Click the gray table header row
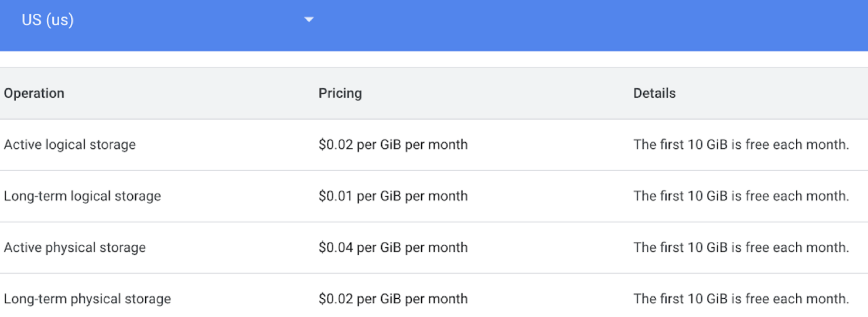The image size is (868, 317). [x=434, y=93]
